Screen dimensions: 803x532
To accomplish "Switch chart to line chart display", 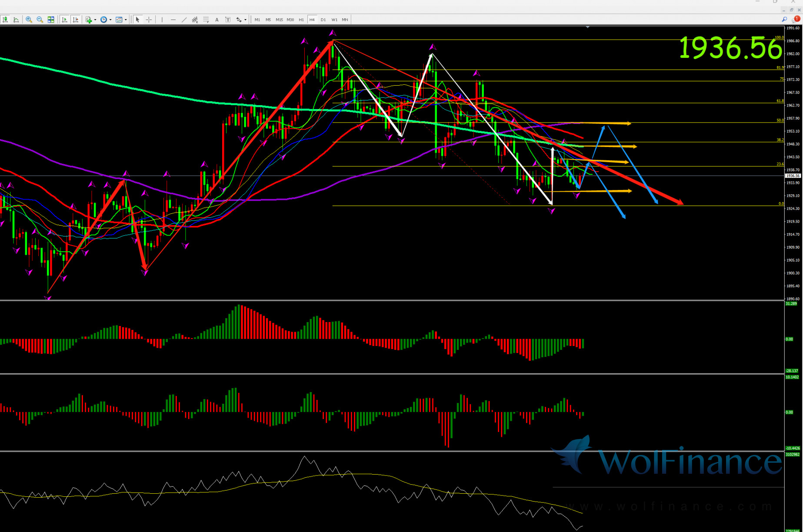I will [x=16, y=20].
